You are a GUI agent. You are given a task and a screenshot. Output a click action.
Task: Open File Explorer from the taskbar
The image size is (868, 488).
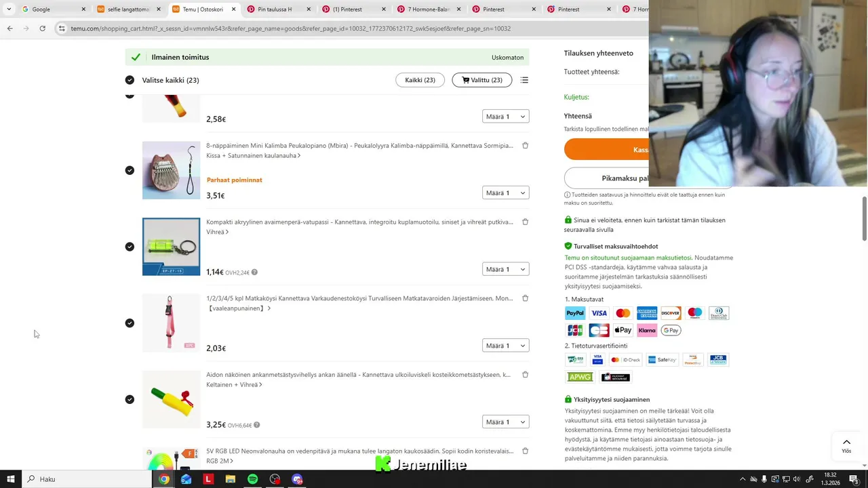[x=231, y=479]
